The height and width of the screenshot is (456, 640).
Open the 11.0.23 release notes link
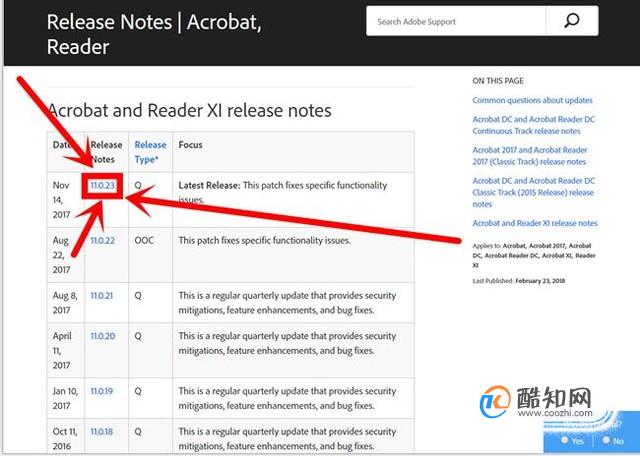[x=102, y=185]
